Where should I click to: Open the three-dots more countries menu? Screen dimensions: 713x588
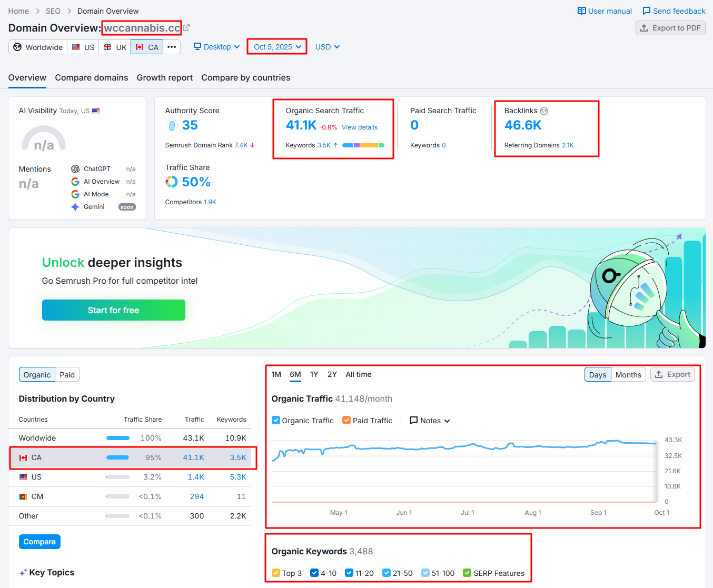(x=172, y=47)
